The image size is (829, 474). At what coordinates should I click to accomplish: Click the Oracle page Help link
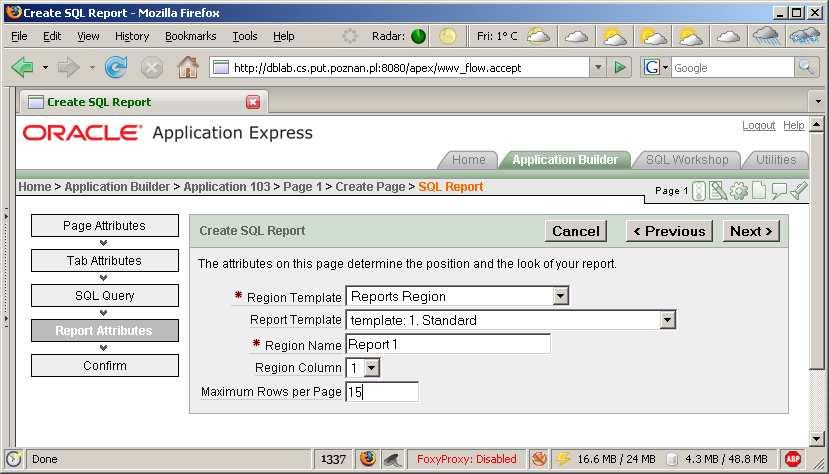tap(794, 125)
